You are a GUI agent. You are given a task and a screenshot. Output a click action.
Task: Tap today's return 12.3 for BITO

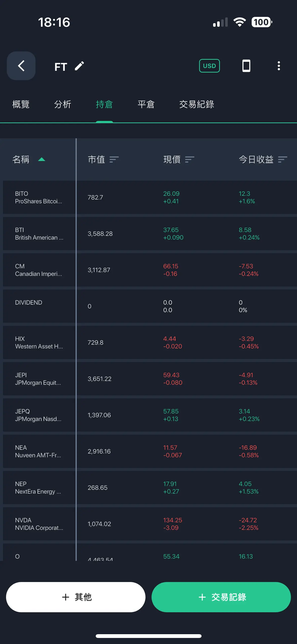(244, 194)
